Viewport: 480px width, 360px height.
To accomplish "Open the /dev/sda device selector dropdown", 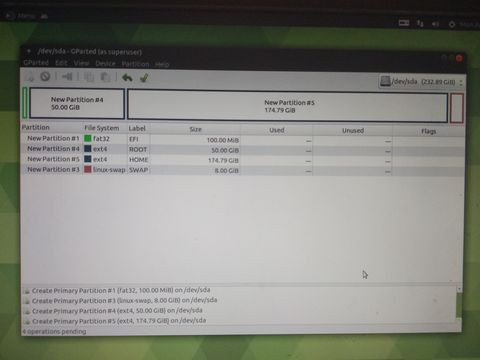I will tap(421, 81).
